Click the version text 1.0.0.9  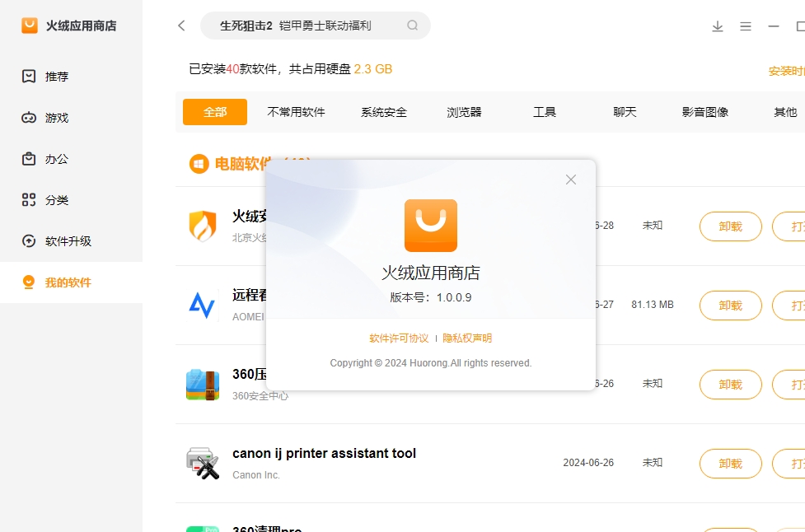click(454, 297)
